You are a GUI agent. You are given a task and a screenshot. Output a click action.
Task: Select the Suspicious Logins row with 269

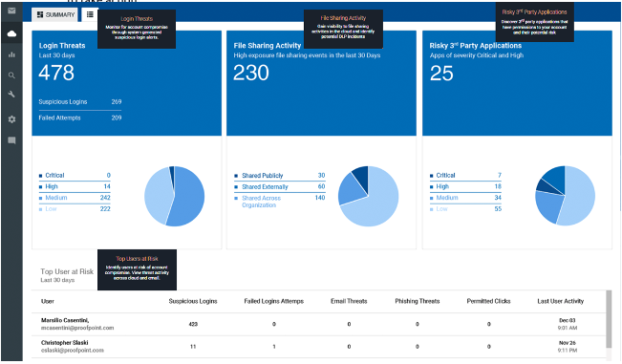click(80, 102)
